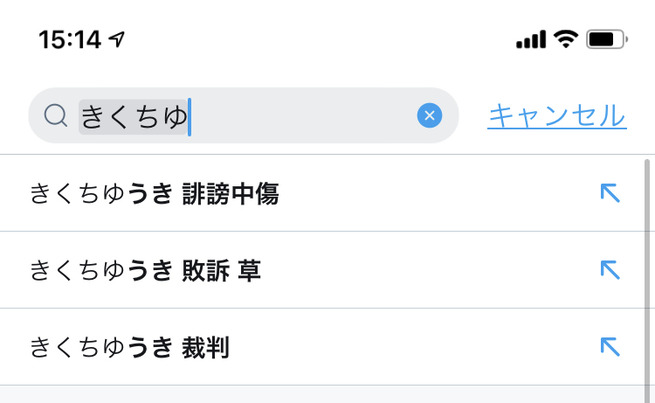Tap the battery indicator icon
This screenshot has width=655, height=403.
click(606, 40)
